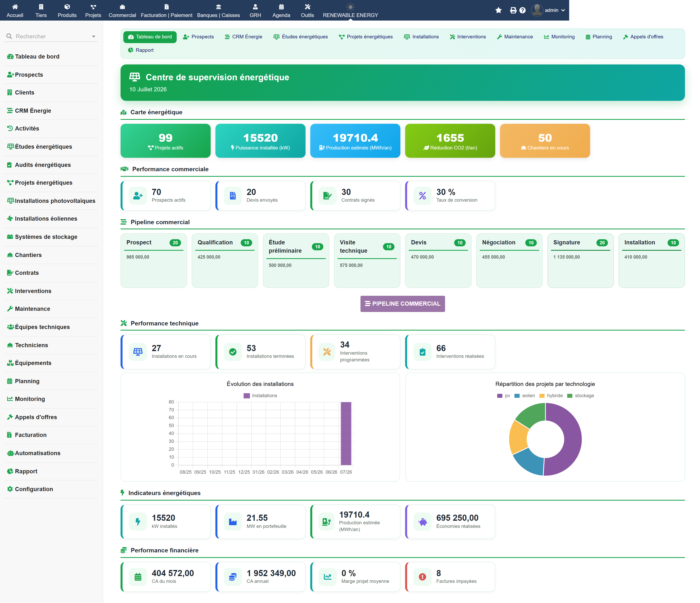This screenshot has height=603, width=700.
Task: Click the Rechercher search field
Action: [x=51, y=36]
